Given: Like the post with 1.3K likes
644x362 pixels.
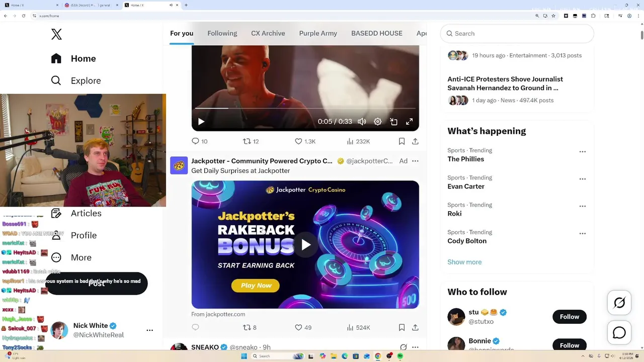Looking at the screenshot, I should (x=305, y=141).
